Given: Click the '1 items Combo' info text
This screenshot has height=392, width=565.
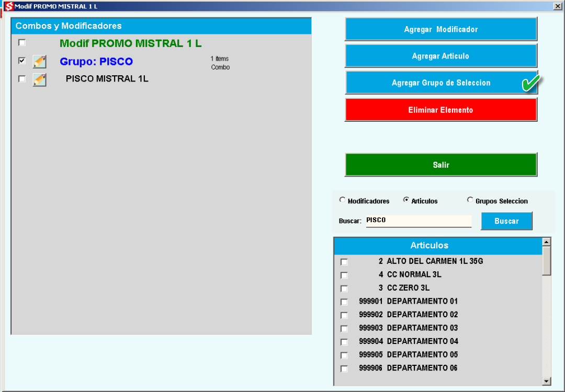Looking at the screenshot, I should point(220,63).
